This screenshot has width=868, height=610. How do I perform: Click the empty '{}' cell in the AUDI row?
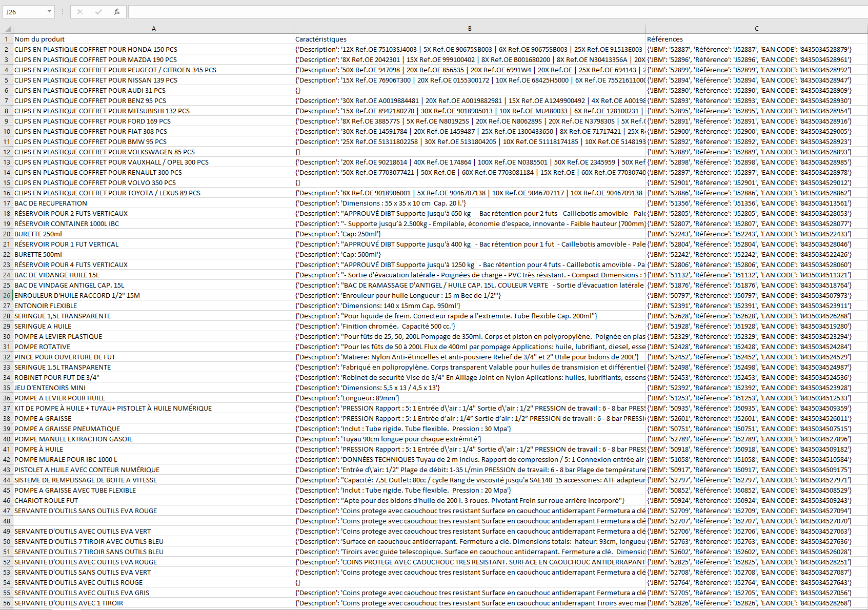click(470, 90)
